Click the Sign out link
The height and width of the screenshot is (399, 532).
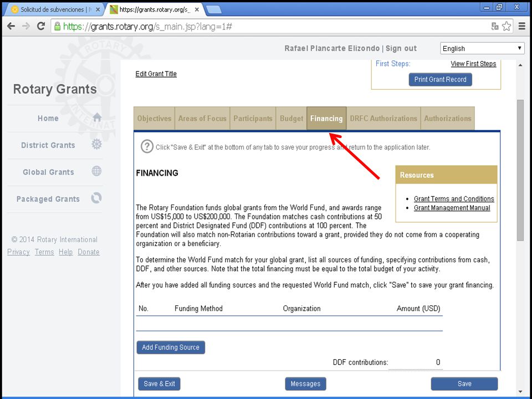click(x=401, y=49)
